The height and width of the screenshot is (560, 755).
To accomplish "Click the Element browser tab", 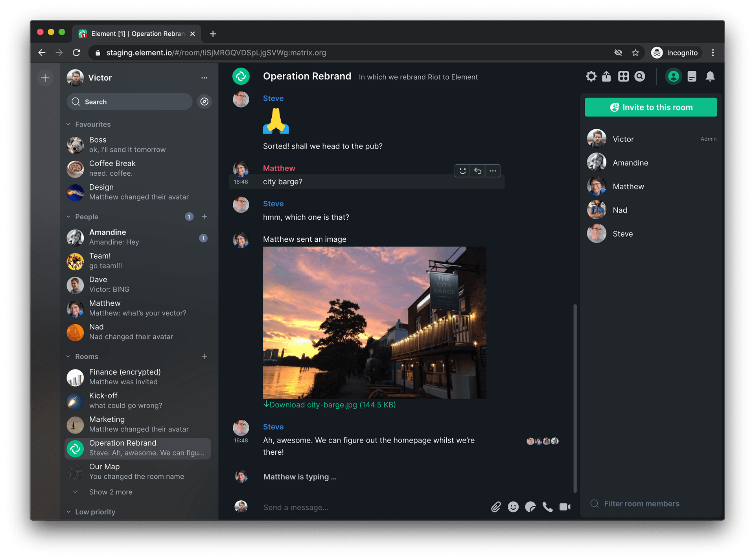I will (x=137, y=34).
